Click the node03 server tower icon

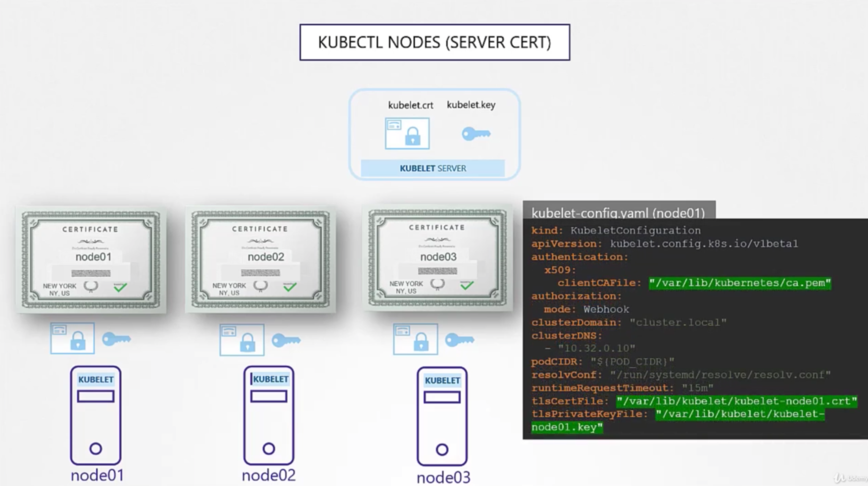click(x=442, y=416)
